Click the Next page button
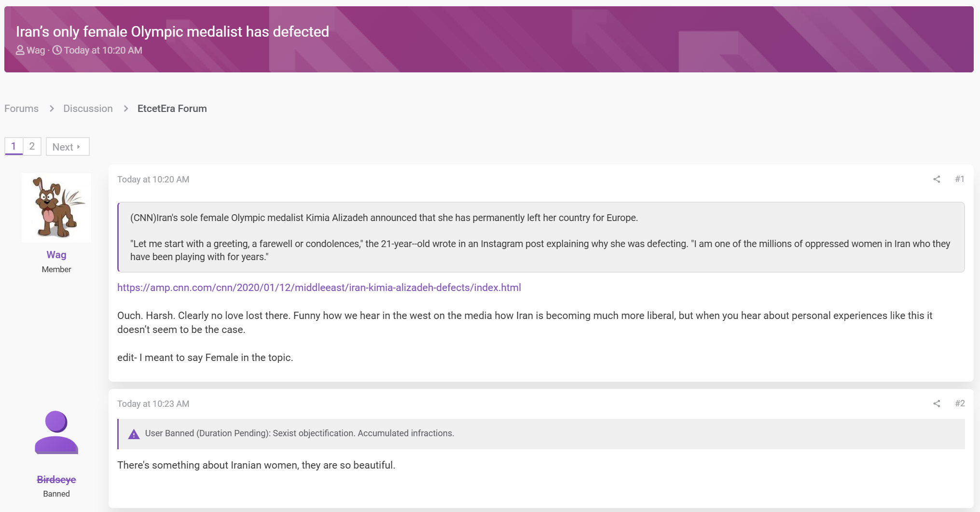Viewport: 980px width, 512px height. (68, 147)
